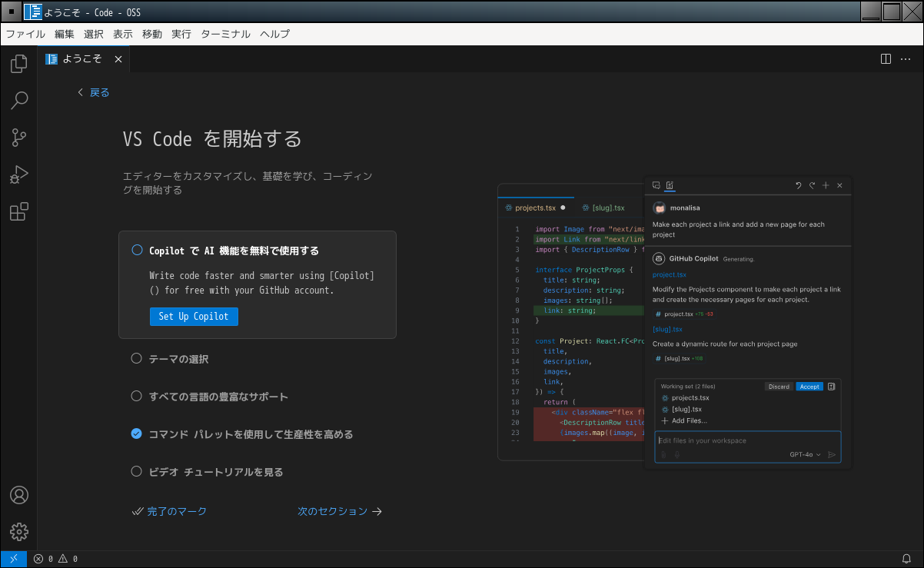924x568 pixels.
Task: Open Run and Debug view
Action: (19, 174)
